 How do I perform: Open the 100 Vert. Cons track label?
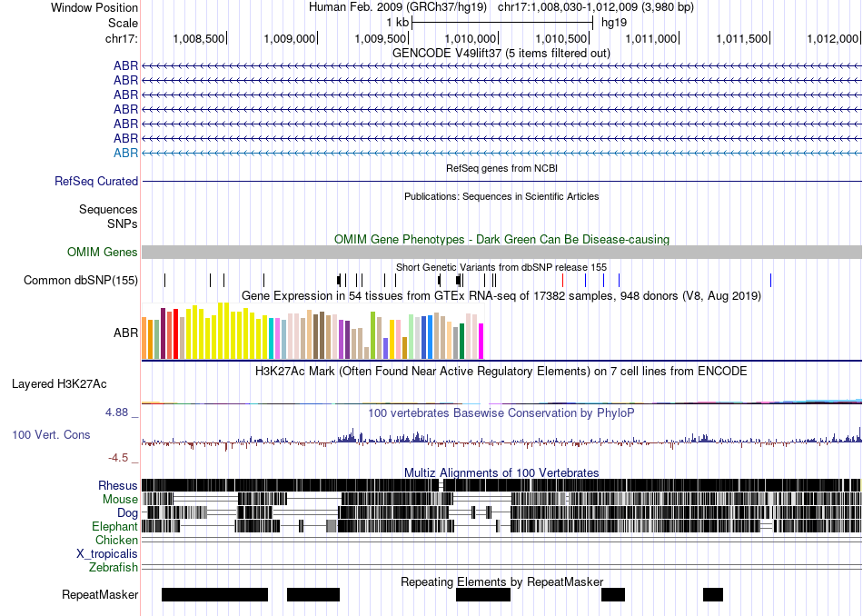click(x=51, y=435)
